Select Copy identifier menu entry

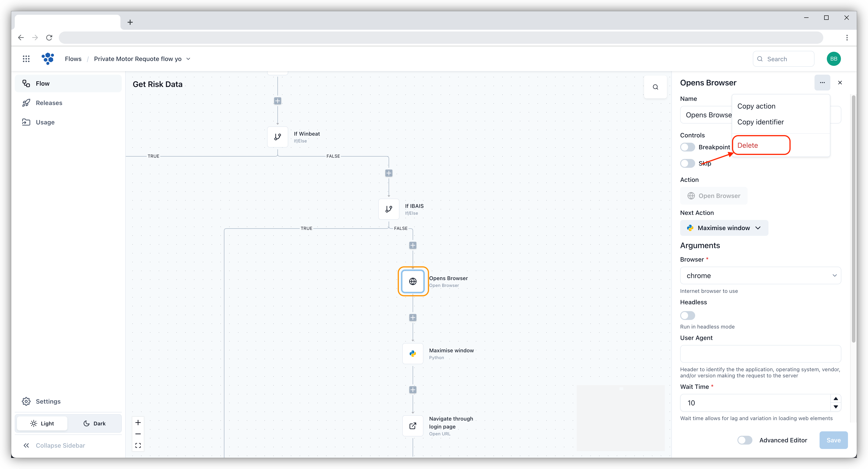[x=760, y=122]
